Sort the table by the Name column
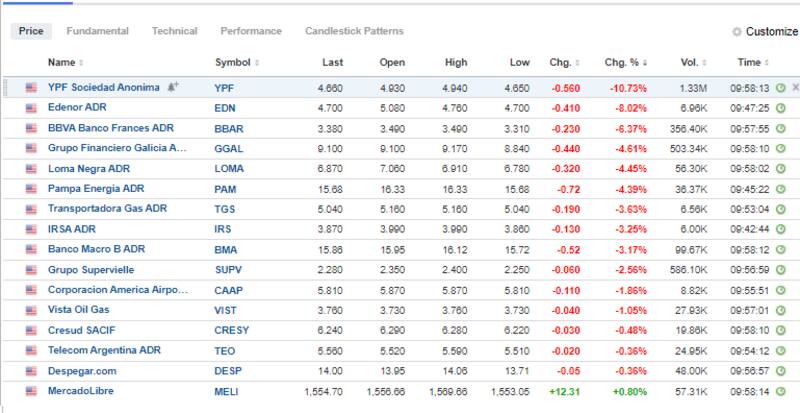This screenshot has height=413, width=800. pos(61,62)
